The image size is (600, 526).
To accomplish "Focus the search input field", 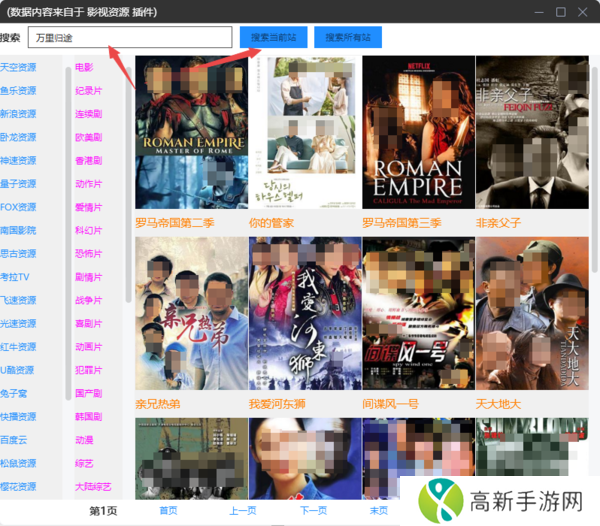I will 130,37.
